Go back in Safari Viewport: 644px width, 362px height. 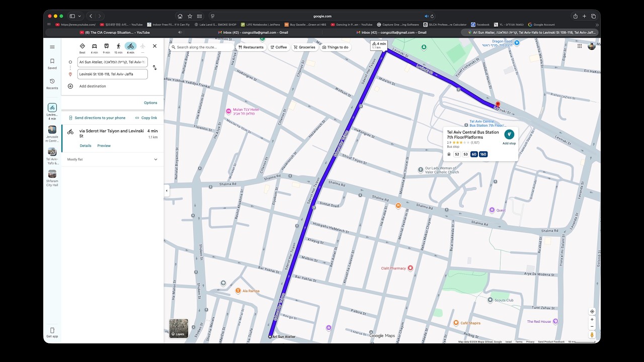(91, 16)
